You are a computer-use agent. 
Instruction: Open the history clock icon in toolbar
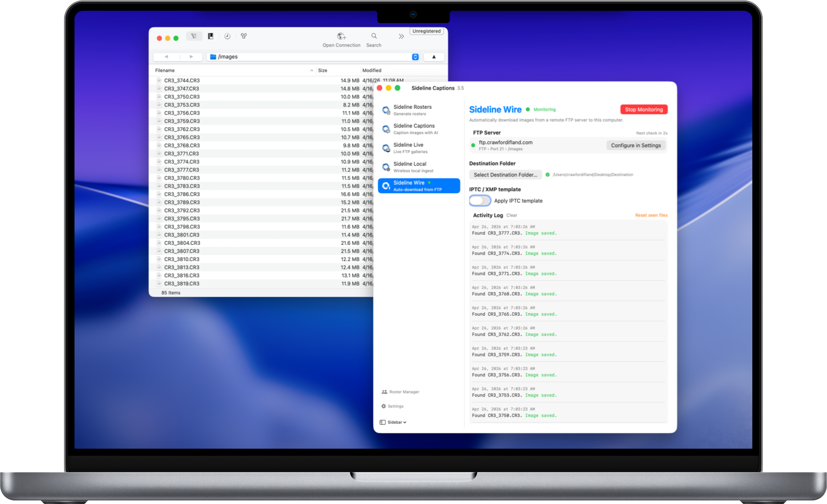pos(227,36)
